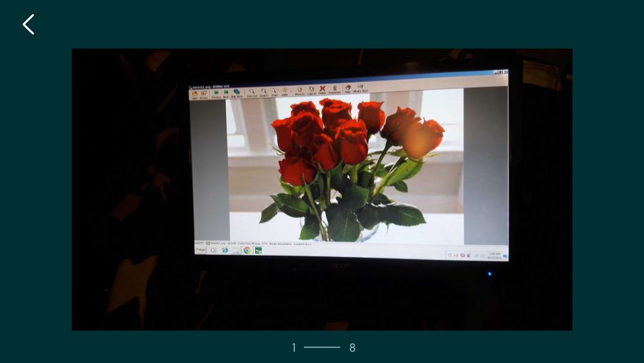Click green ACDSee taskbar icon in photographed screen
Image resolution: width=644 pixels, height=363 pixels.
point(258,250)
